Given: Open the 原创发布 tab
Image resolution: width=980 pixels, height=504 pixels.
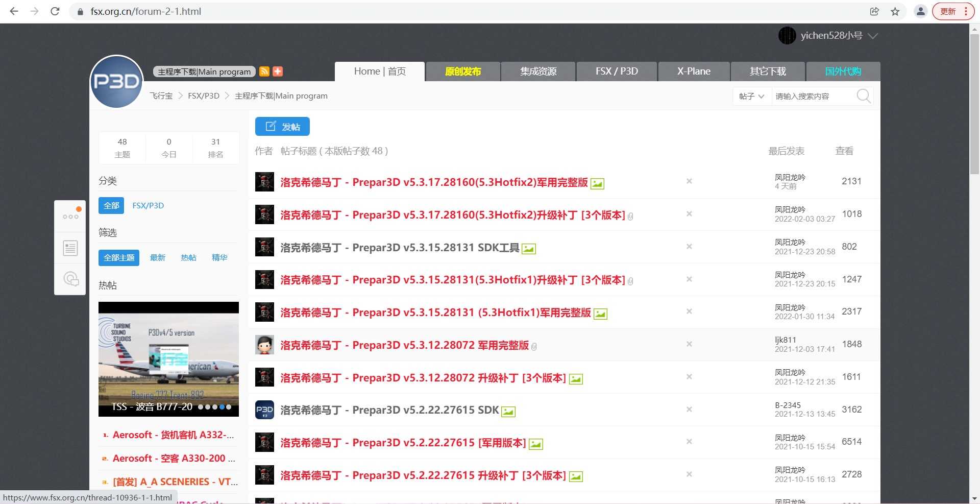Looking at the screenshot, I should [463, 71].
